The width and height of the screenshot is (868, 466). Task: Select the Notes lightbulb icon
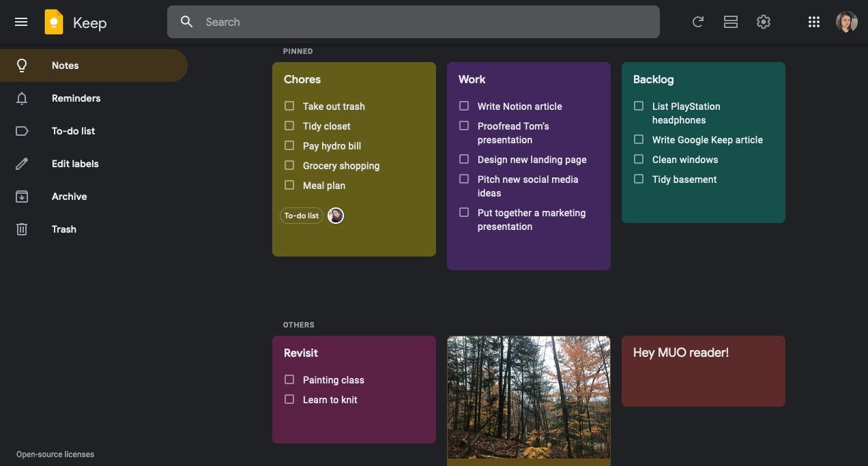[21, 65]
